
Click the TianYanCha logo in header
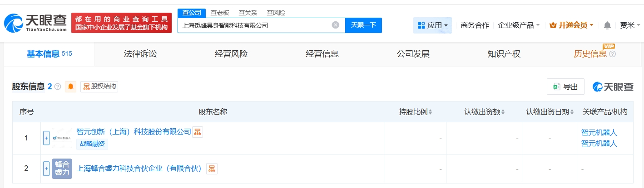click(35, 23)
